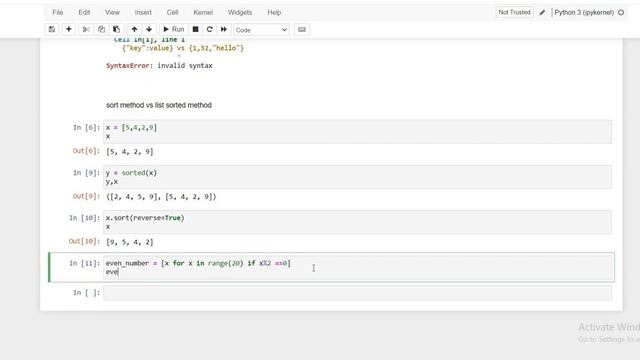Cut selected cells with the scissors icon

[86, 29]
